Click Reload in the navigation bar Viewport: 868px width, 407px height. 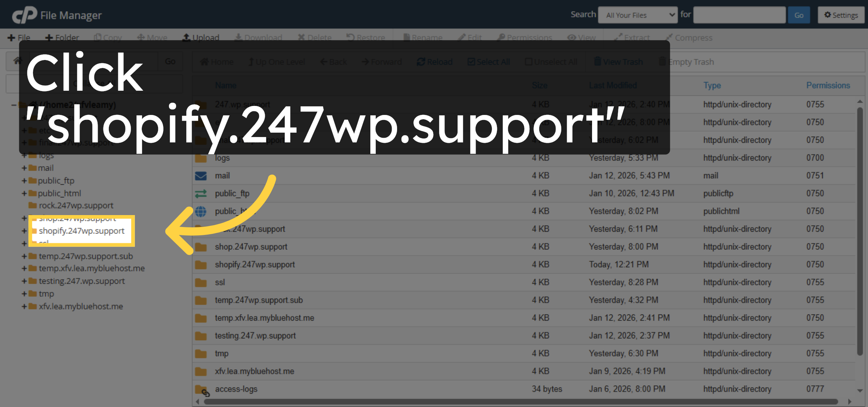tap(434, 61)
